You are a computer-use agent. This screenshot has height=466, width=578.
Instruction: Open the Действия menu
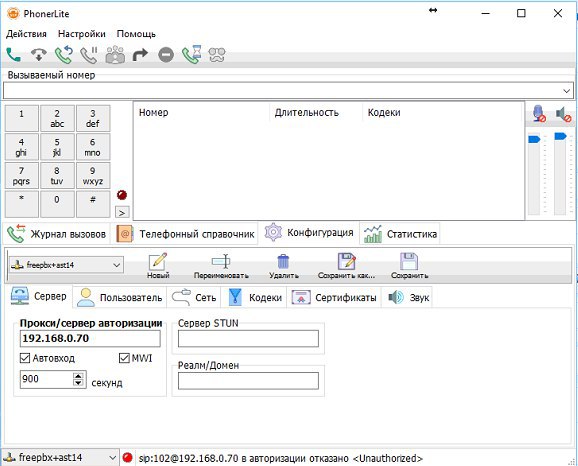(26, 34)
